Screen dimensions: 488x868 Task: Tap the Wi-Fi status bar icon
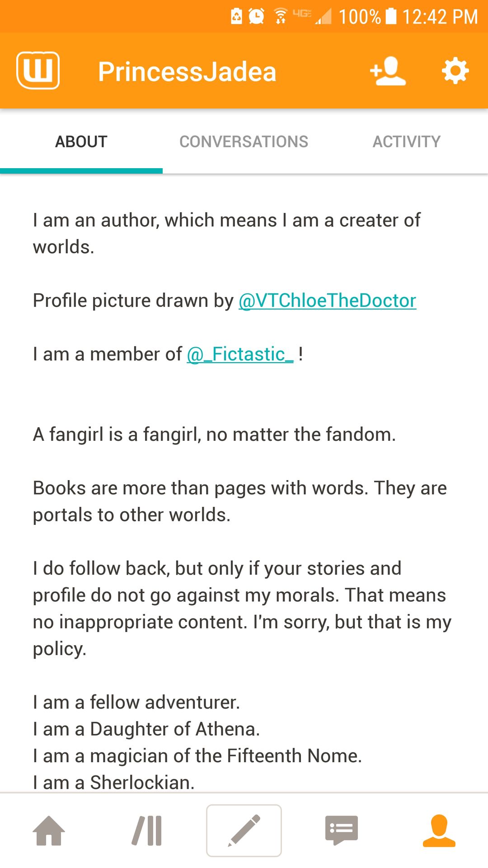pos(281,16)
